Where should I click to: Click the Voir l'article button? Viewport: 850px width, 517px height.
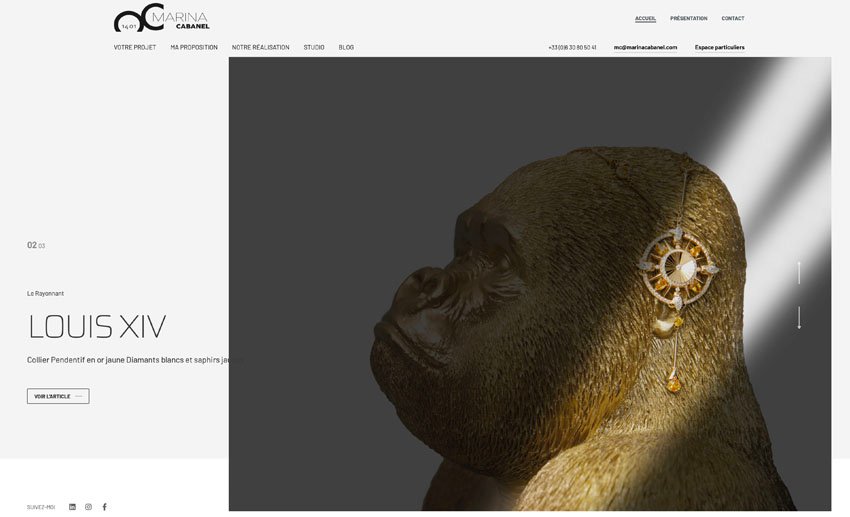coord(58,396)
